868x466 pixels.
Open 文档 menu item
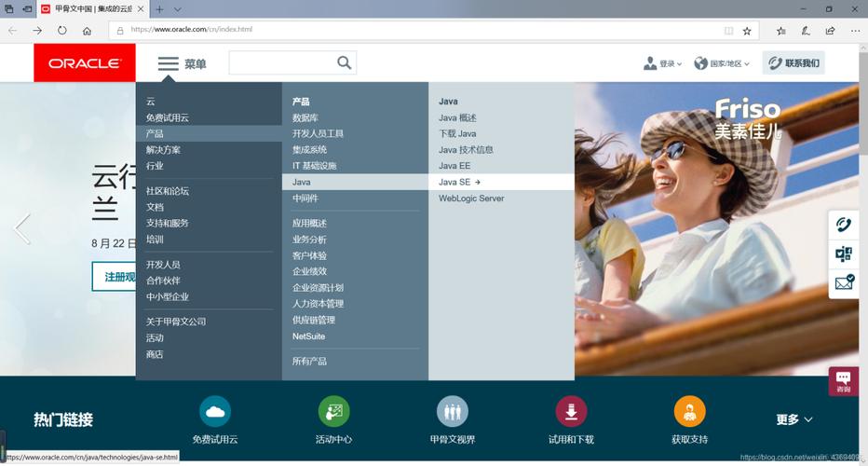pyautogui.click(x=155, y=207)
